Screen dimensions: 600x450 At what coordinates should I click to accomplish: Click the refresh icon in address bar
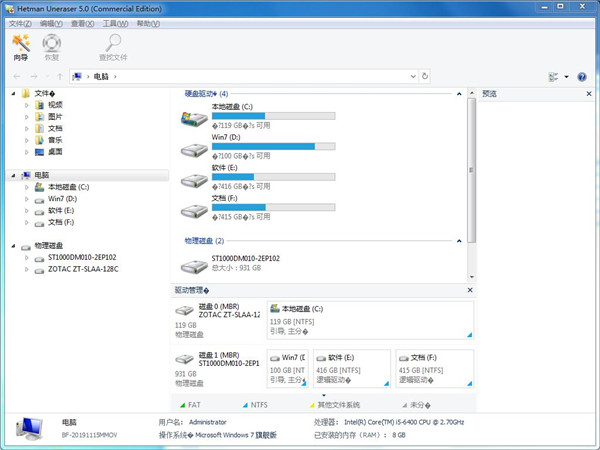click(x=427, y=76)
